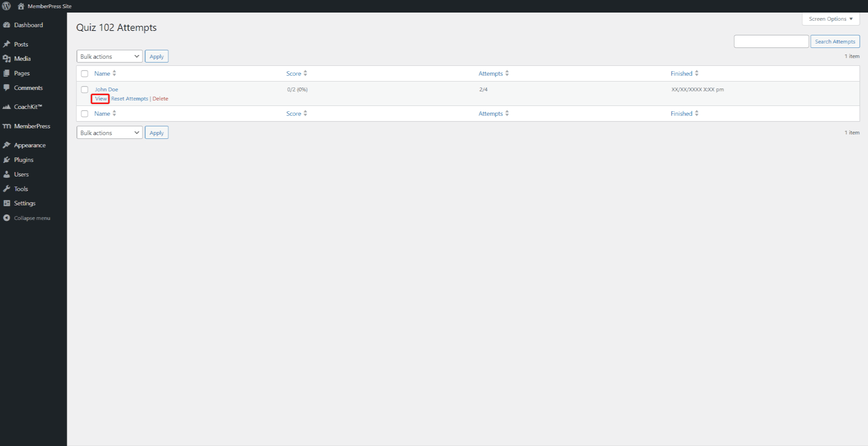Click Reset Attempts for John Doe

(x=130, y=98)
